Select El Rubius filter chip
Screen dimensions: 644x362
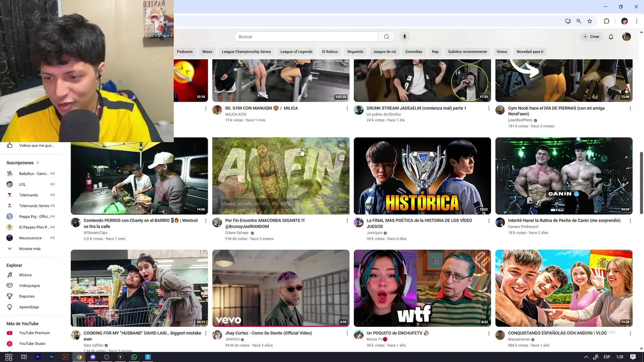[x=330, y=52]
